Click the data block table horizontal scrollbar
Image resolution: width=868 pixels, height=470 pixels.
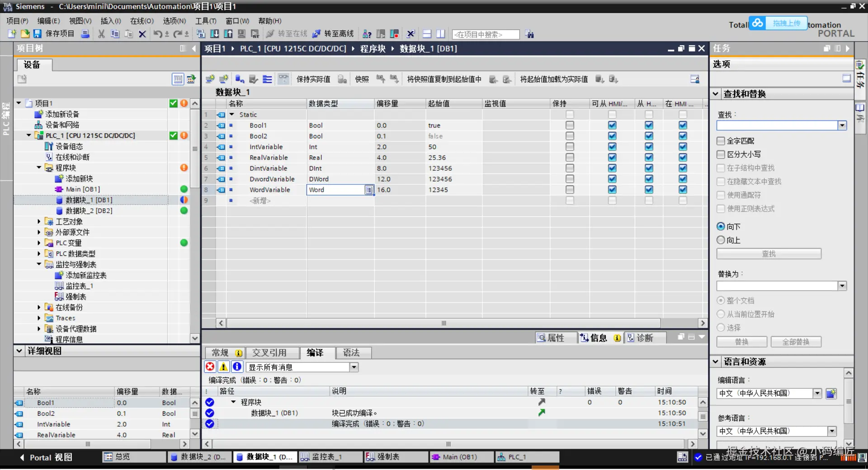(443, 323)
